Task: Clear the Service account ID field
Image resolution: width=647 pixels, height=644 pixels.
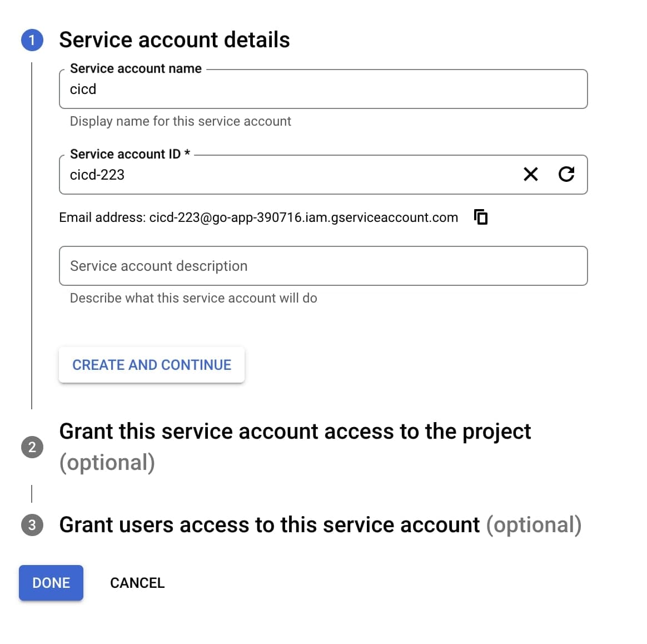Action: coord(531,175)
